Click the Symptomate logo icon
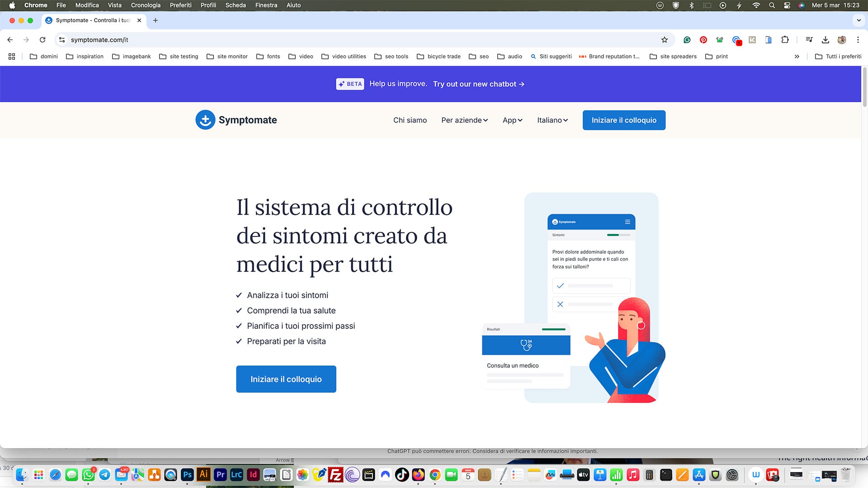 click(x=205, y=120)
